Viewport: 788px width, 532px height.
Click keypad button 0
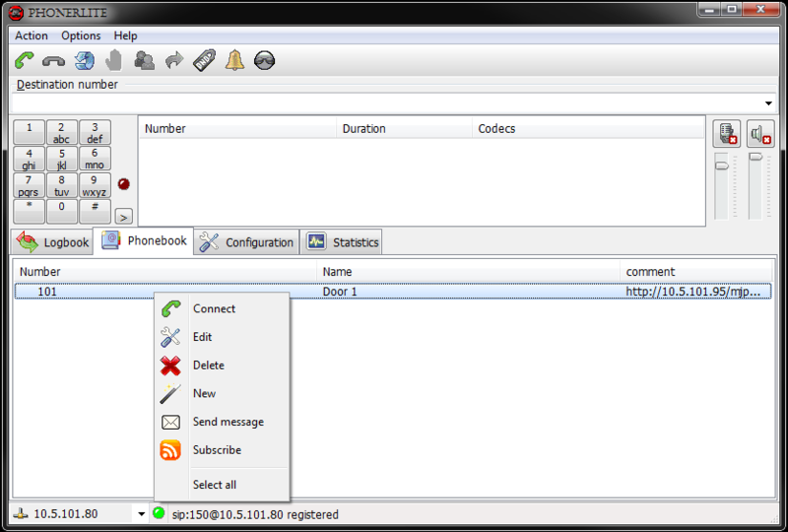click(x=61, y=211)
